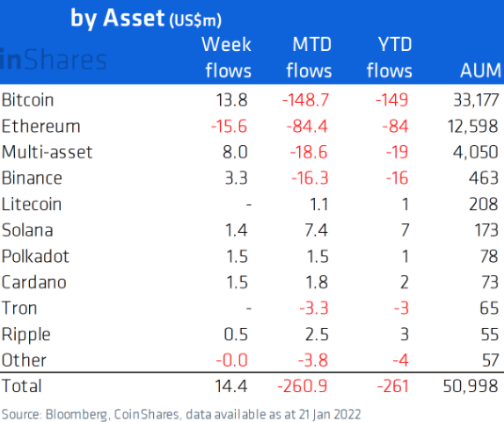This screenshot has height=422, width=504.
Task: Select the MTD flows column header
Action: [x=309, y=57]
